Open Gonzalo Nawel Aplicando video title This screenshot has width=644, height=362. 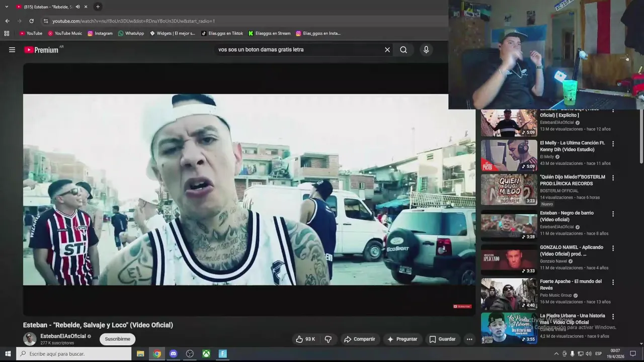(571, 250)
